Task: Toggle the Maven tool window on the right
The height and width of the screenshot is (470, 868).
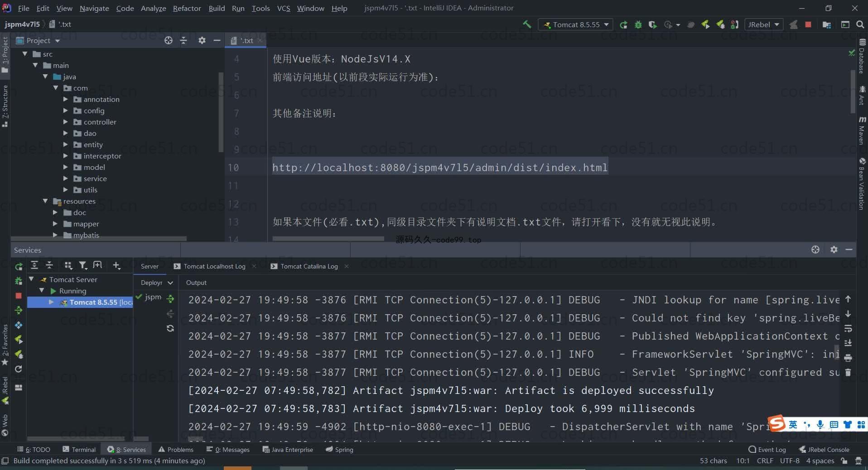Action: (x=862, y=131)
